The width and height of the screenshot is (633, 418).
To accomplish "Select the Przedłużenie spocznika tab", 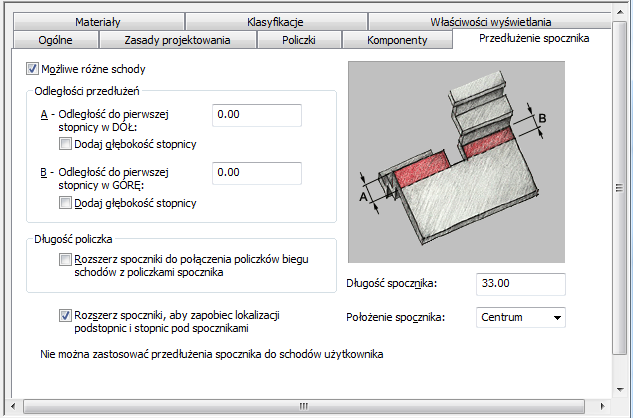I will tap(534, 38).
